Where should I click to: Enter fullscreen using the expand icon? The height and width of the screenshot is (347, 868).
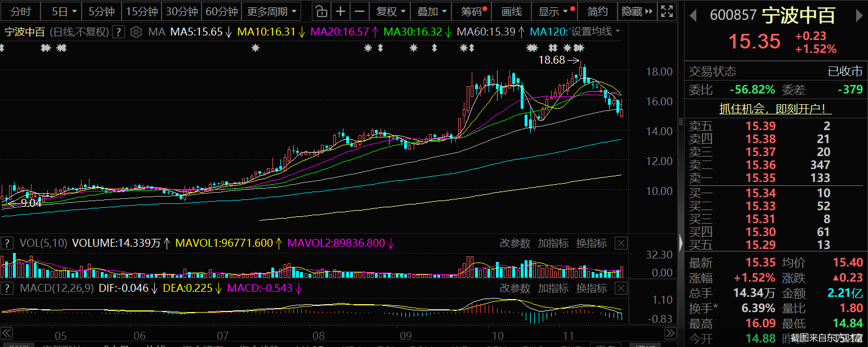[x=667, y=11]
